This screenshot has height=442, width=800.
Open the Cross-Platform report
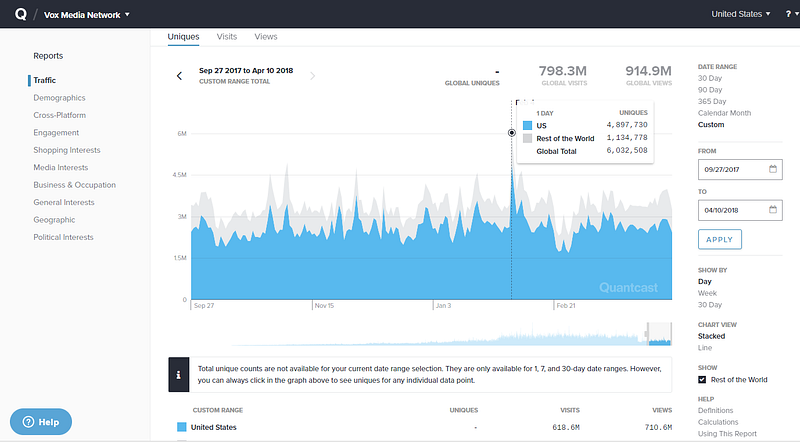tap(60, 115)
